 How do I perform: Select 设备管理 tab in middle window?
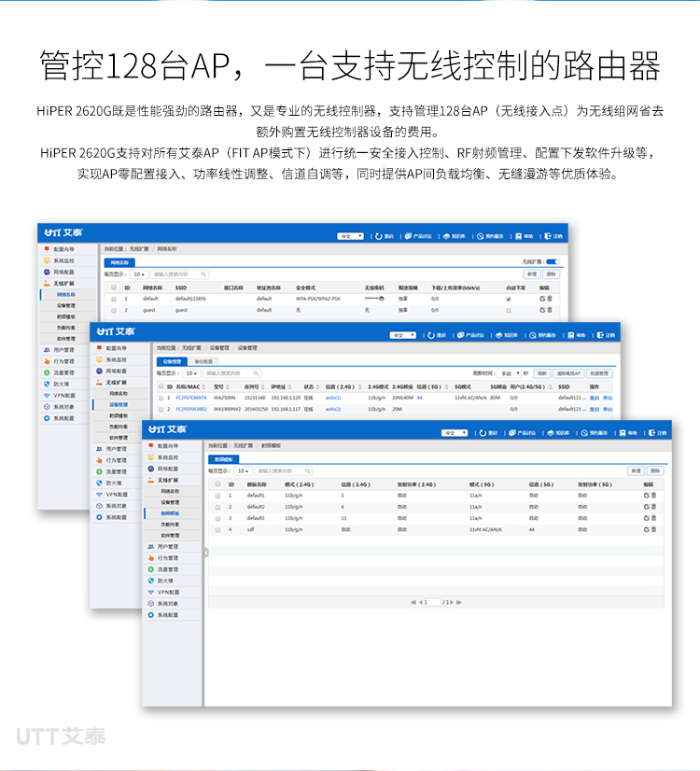click(172, 361)
